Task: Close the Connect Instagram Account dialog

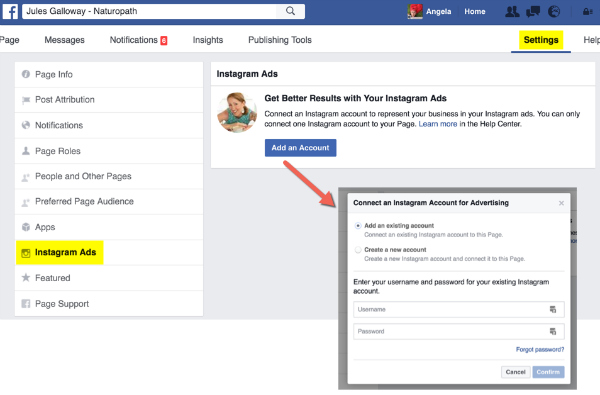Action: click(x=561, y=203)
